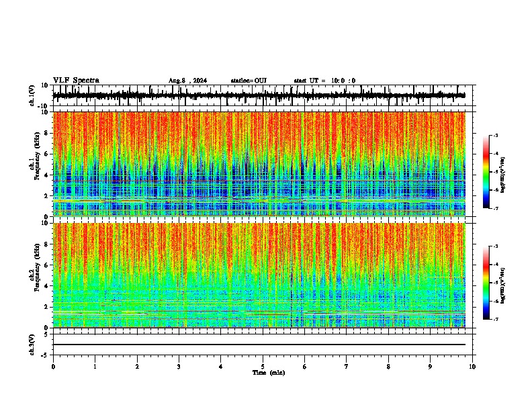Click the "station=OUI" header label
532x411 pixels.
(x=249, y=81)
